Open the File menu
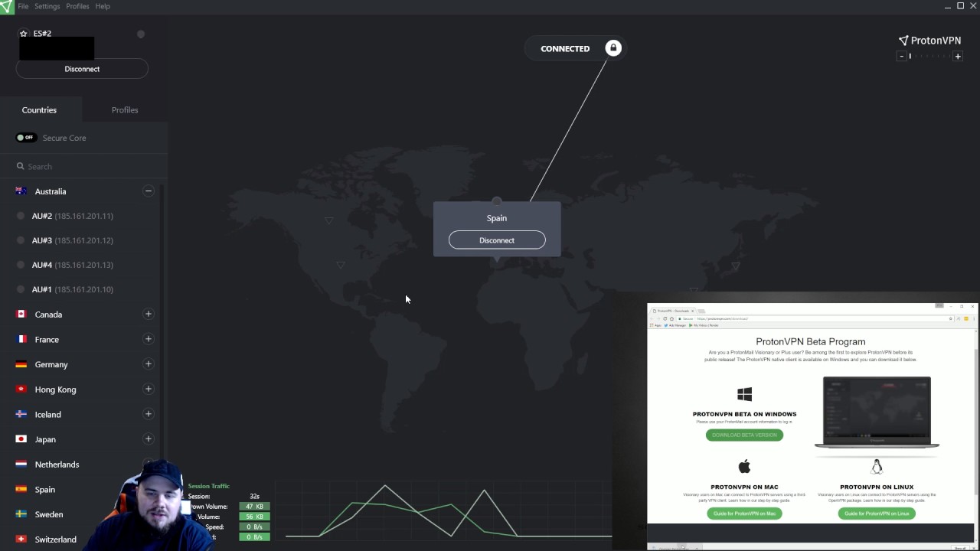 click(23, 6)
